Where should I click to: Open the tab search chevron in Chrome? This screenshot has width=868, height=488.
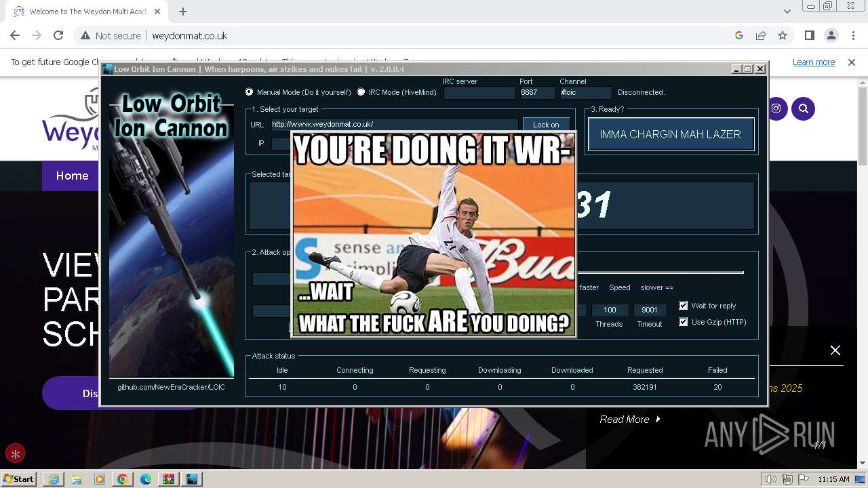click(x=787, y=12)
